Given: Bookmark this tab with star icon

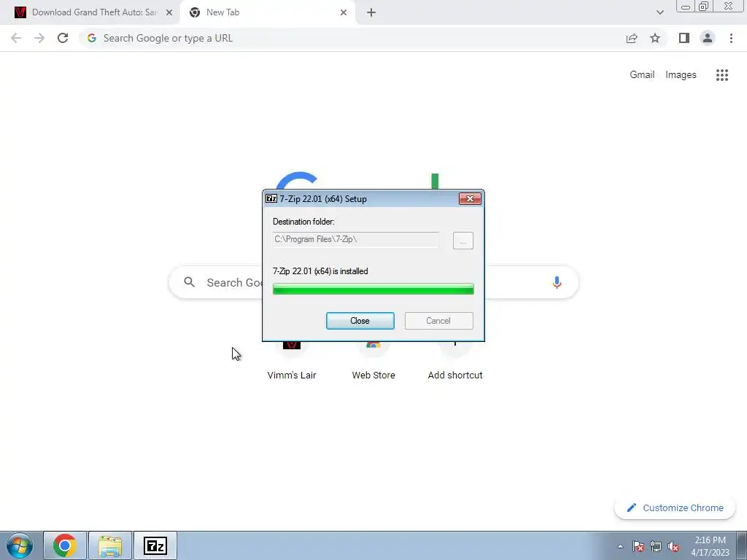Looking at the screenshot, I should (x=655, y=38).
